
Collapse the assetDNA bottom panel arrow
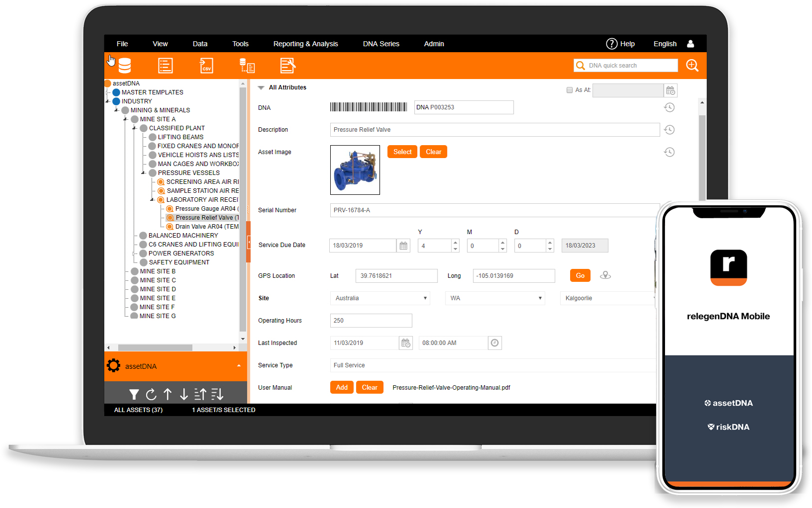pyautogui.click(x=239, y=366)
